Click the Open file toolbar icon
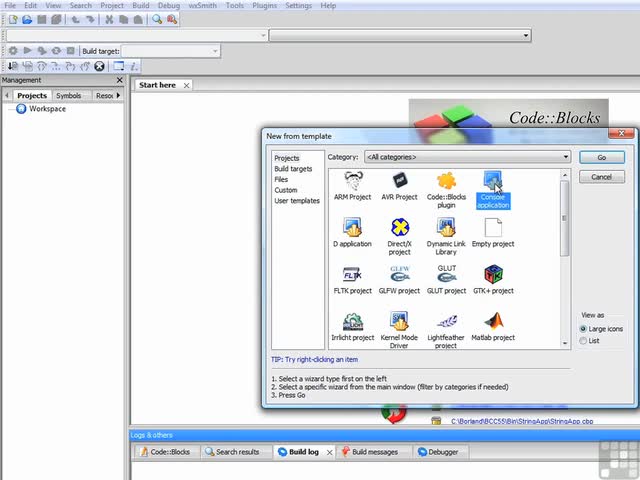Viewport: 640px width, 480px height. pyautogui.click(x=27, y=19)
